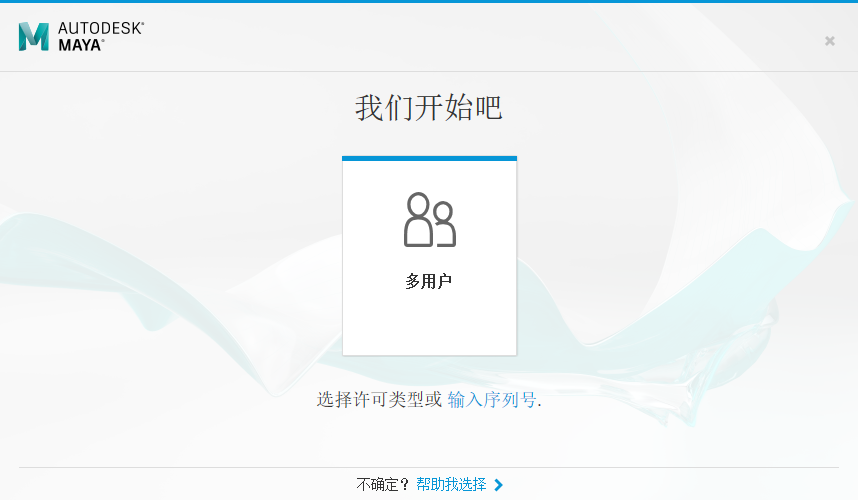This screenshot has height=500, width=858.
Task: Click the multi-user people icon
Action: click(x=429, y=220)
